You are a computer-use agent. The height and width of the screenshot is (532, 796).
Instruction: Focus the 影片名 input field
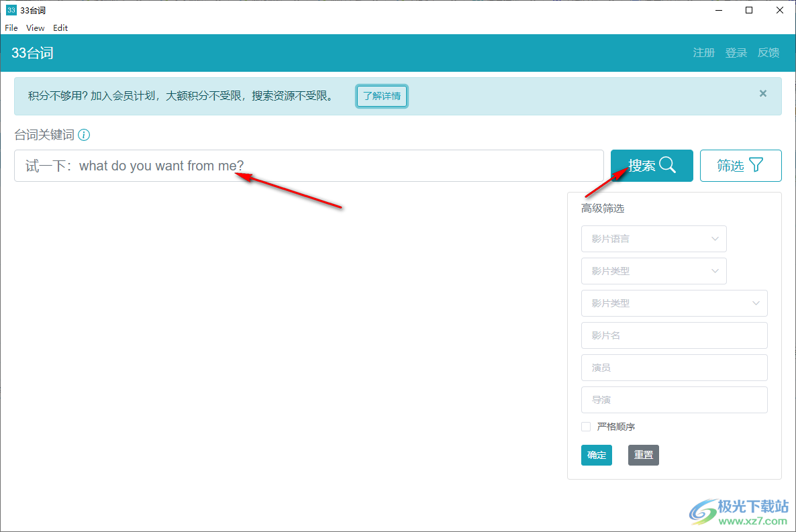674,335
